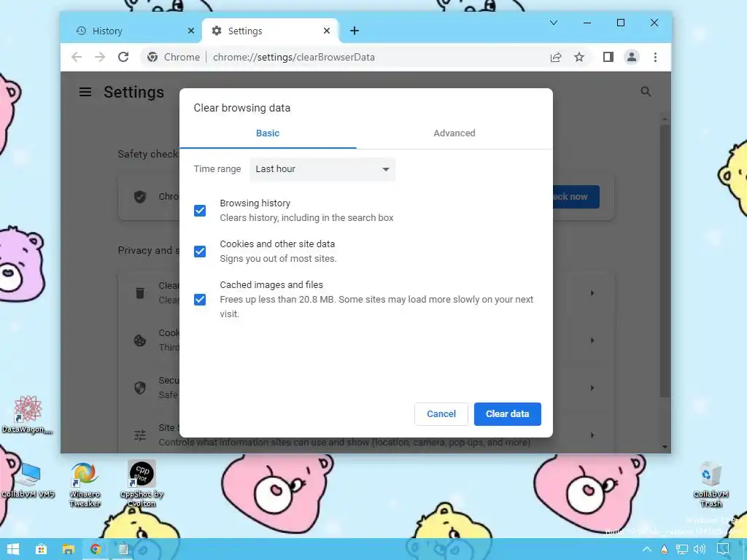Select the DataWagon desktop shortcut
This screenshot has height=560, width=747.
pos(27,414)
